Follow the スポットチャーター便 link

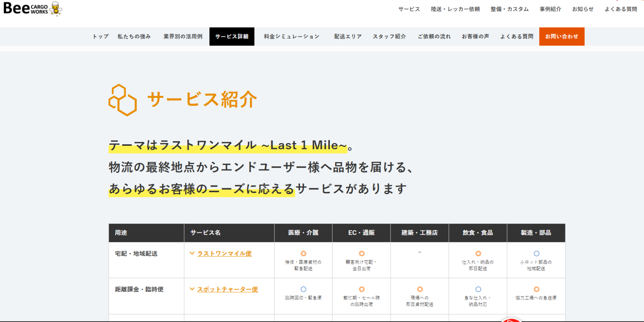[x=227, y=290]
